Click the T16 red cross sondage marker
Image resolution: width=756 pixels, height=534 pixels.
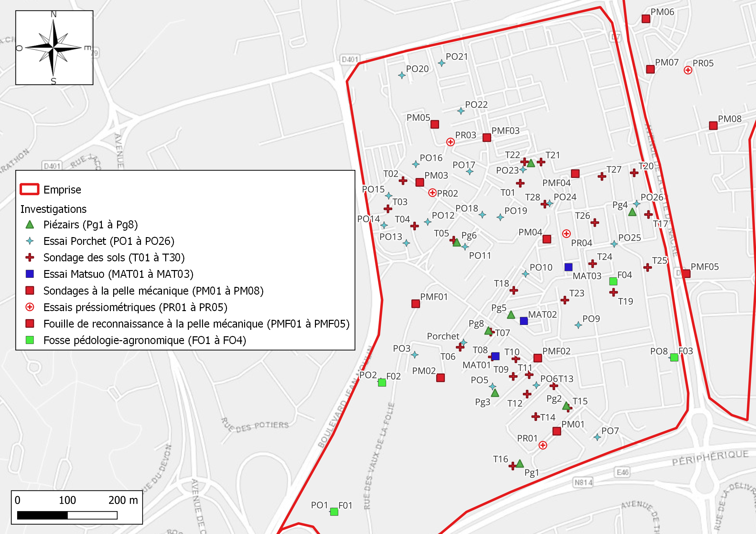point(512,466)
